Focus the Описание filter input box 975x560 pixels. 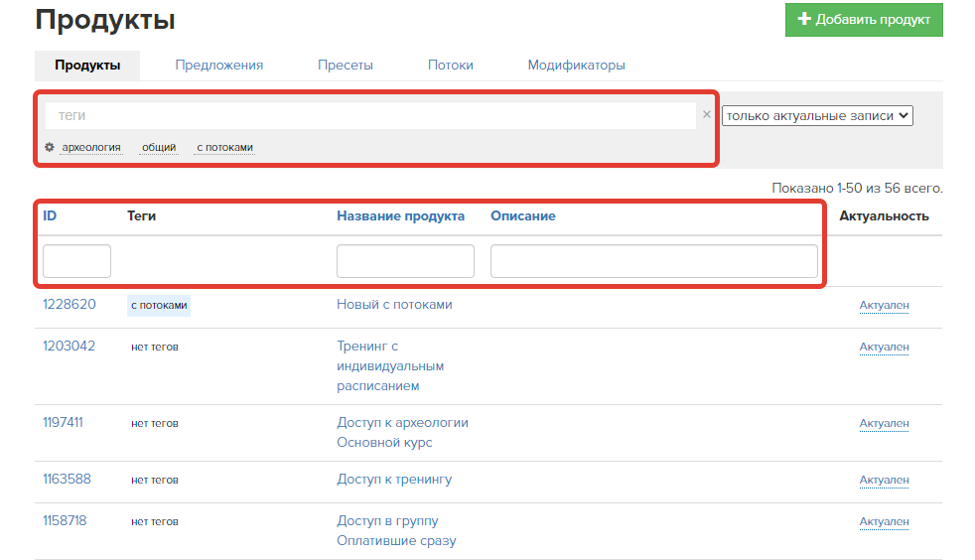pyautogui.click(x=653, y=261)
